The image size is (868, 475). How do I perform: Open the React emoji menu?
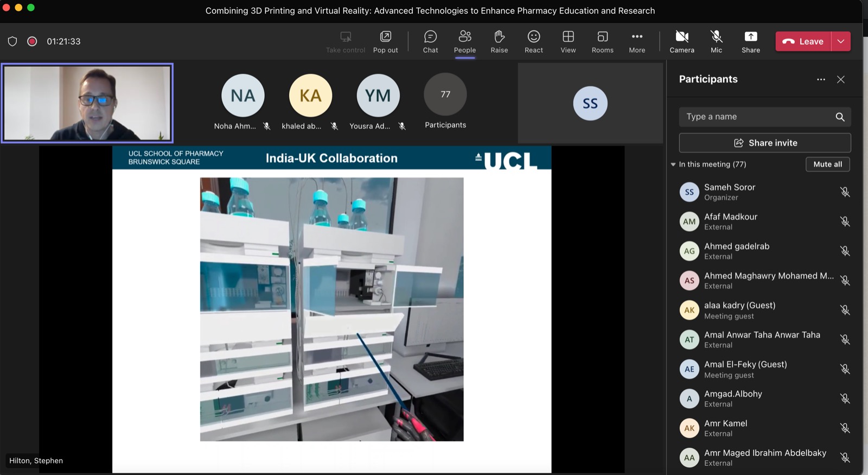[x=533, y=41]
